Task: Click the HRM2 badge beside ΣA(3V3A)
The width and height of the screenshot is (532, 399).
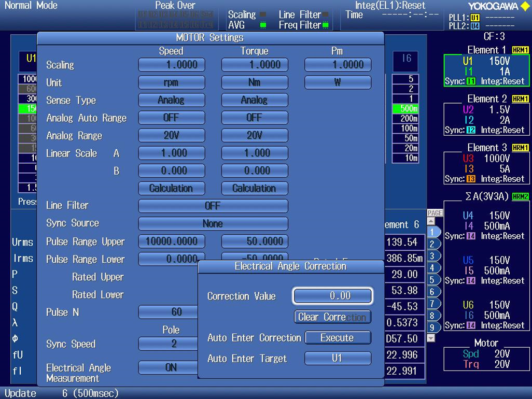Action: (521, 196)
